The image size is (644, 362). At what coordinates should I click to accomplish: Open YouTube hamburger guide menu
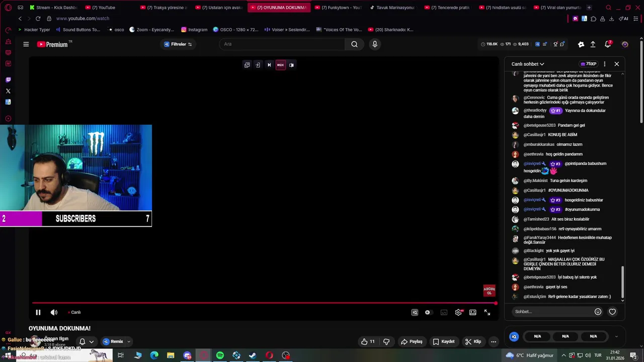[26, 44]
